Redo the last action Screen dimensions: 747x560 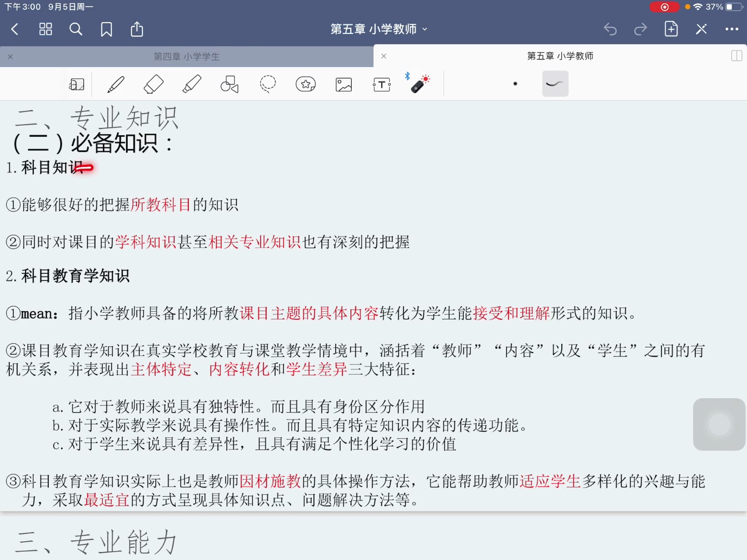pos(641,29)
